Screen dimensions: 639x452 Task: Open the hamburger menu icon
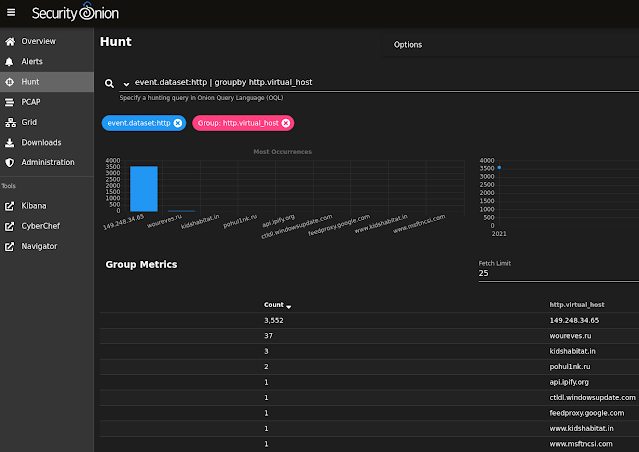click(11, 13)
